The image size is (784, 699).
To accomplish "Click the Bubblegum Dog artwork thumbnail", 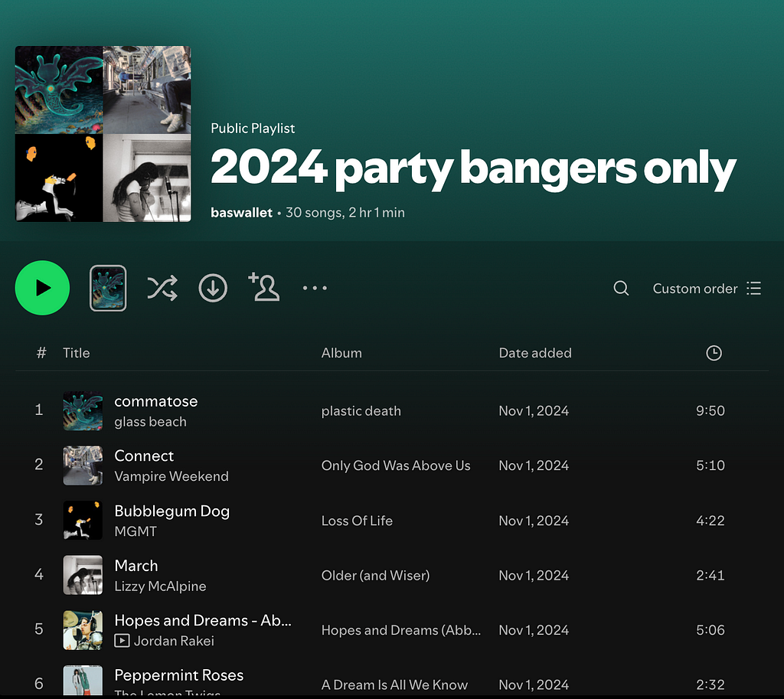I will (x=83, y=521).
